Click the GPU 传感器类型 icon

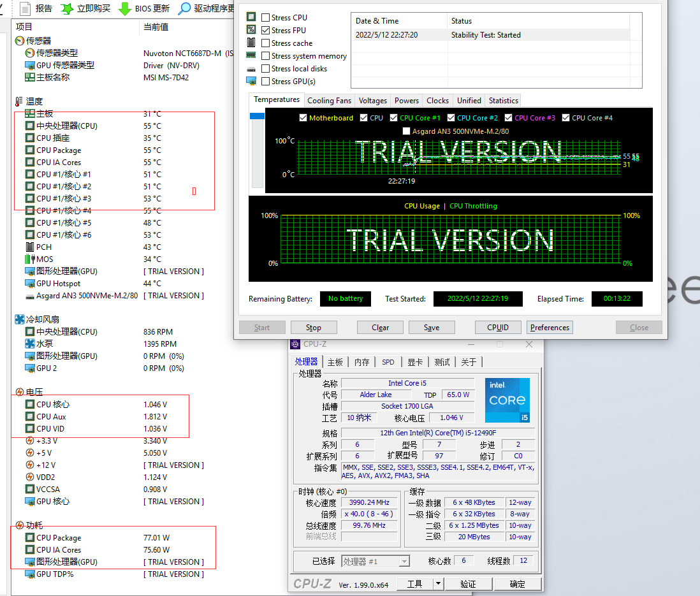point(30,65)
